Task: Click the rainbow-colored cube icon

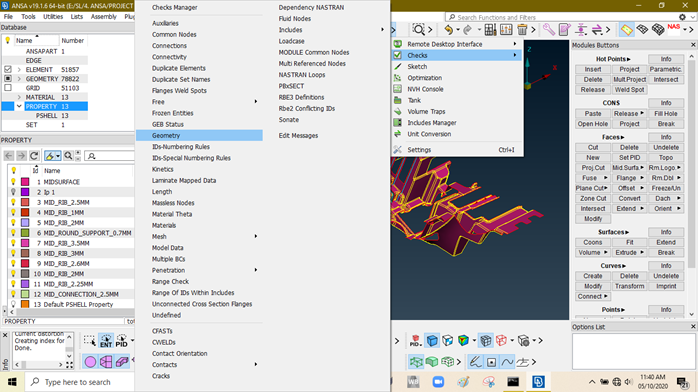Action: [x=463, y=341]
